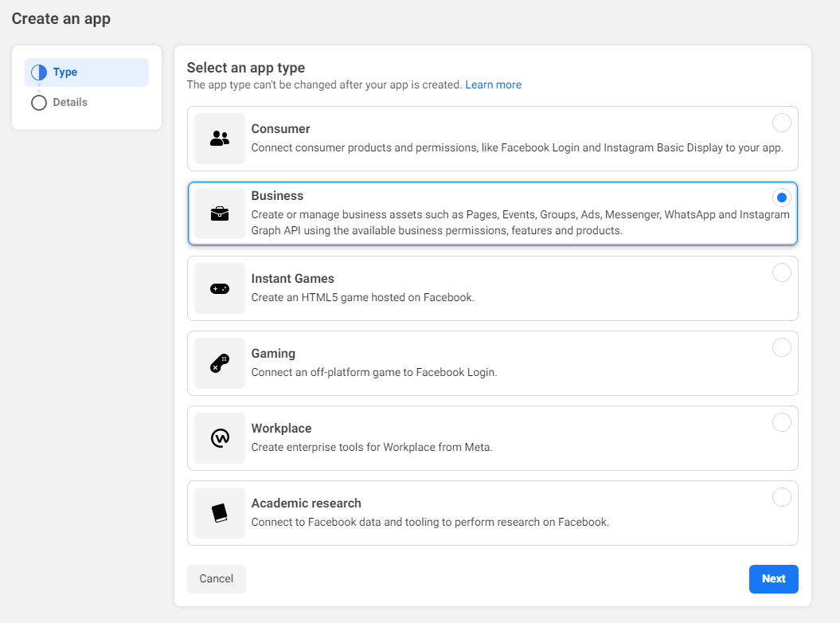Click the half-filled Type step icon

(x=38, y=72)
